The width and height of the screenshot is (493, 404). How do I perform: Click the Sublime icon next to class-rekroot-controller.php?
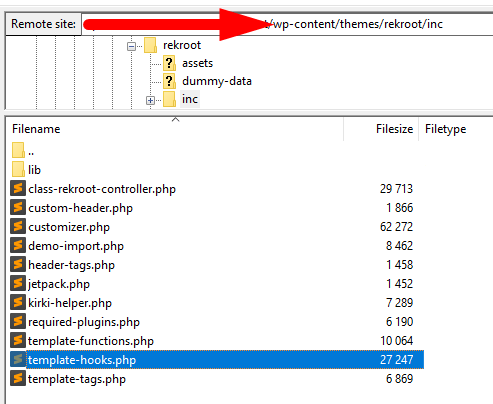tap(18, 188)
